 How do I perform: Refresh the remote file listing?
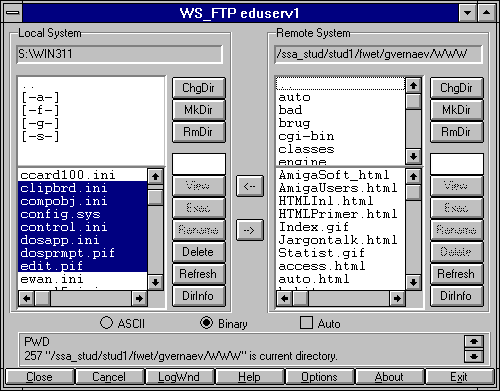point(457,274)
